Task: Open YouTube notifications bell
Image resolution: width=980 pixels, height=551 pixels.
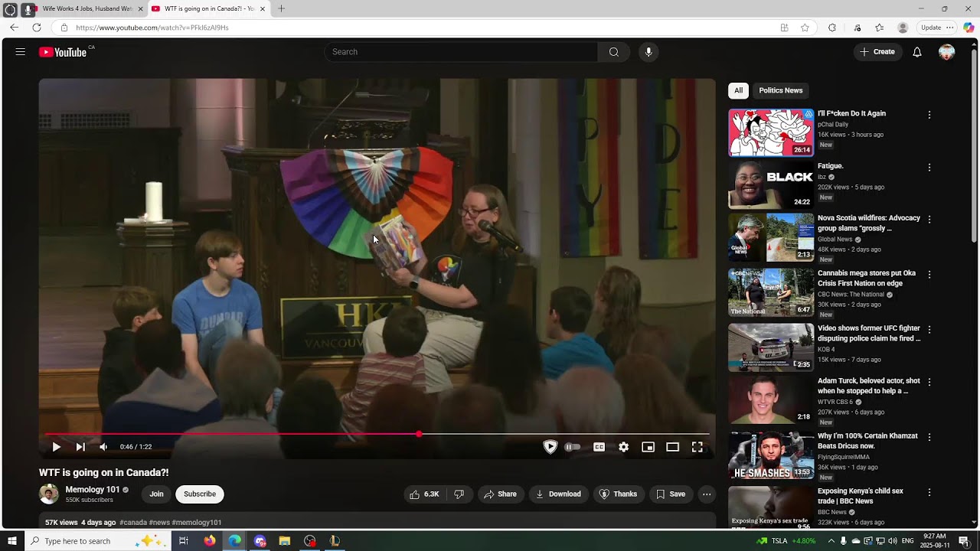Action: tap(916, 52)
